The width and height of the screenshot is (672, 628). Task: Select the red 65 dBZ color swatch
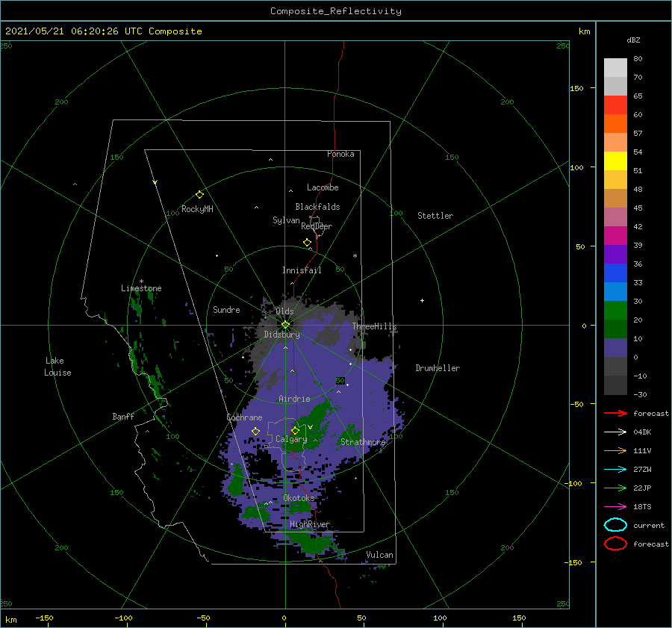coord(615,105)
